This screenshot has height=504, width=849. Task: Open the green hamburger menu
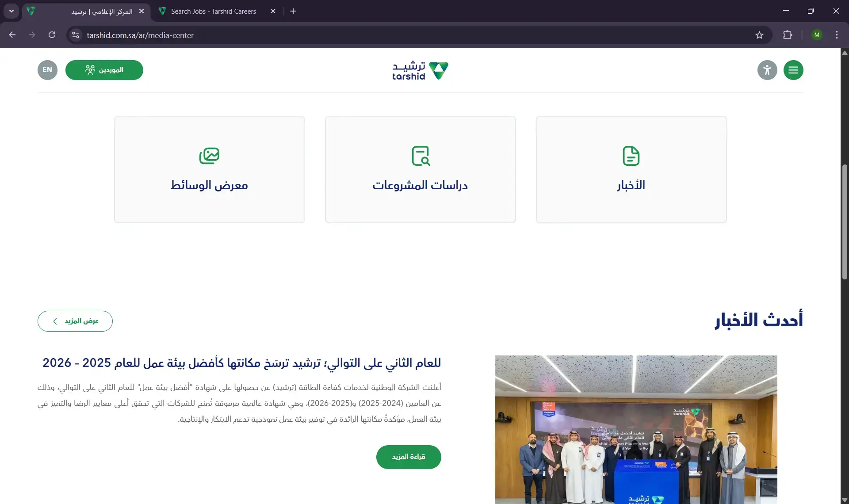pos(793,70)
